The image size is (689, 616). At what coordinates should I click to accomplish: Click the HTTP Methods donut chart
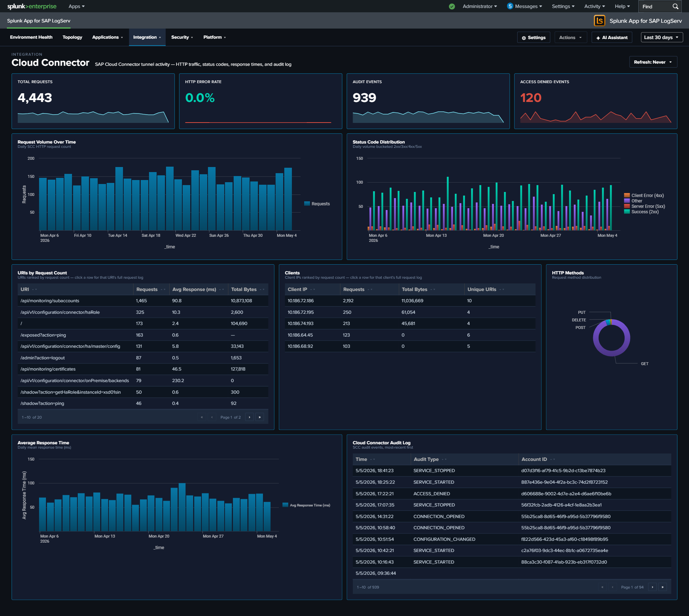tap(611, 338)
